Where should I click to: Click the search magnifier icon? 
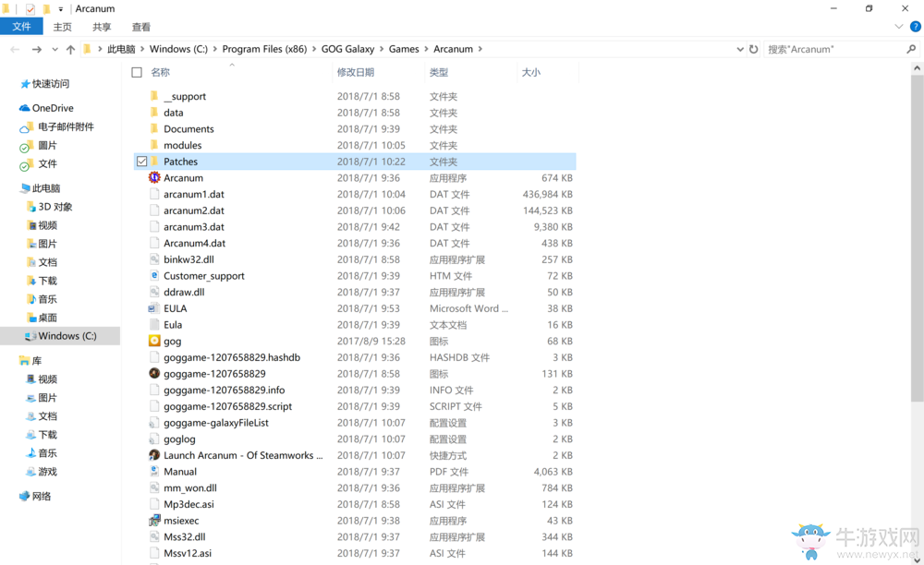(911, 50)
